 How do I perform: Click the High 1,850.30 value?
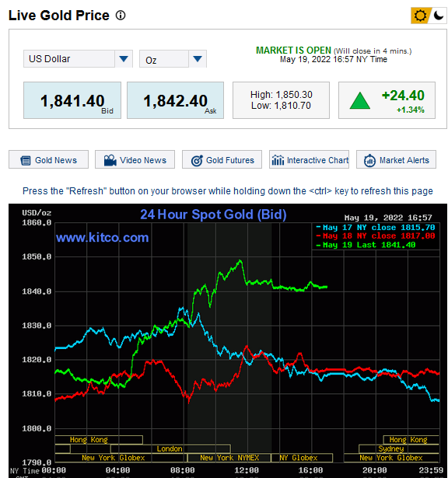click(x=282, y=95)
